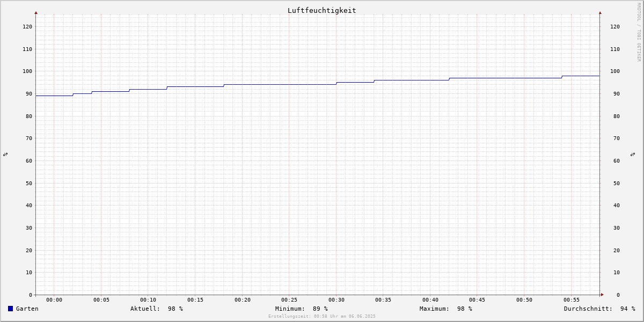The image size is (644, 322).
Task: Click the 00:35 time axis label
Action: coord(383,300)
